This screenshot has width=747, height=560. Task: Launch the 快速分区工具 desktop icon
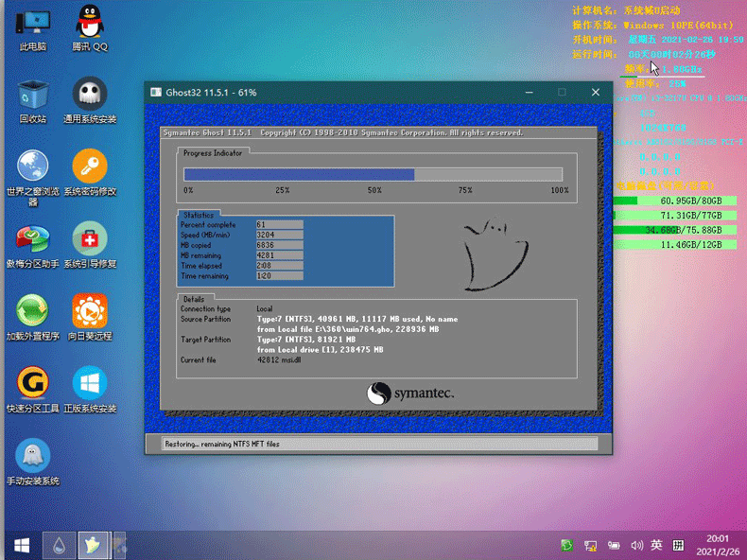(x=33, y=383)
